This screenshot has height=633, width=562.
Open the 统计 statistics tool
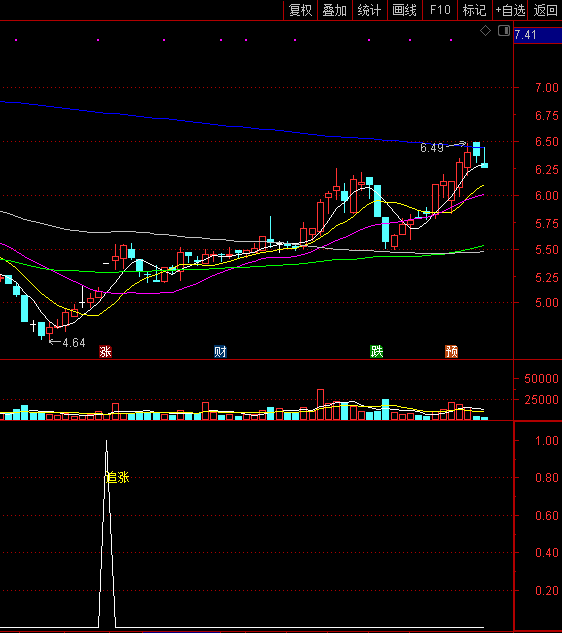pyautogui.click(x=370, y=10)
